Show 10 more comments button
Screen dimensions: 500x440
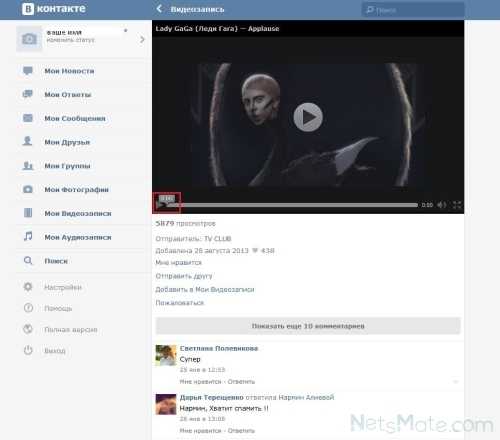click(x=308, y=326)
